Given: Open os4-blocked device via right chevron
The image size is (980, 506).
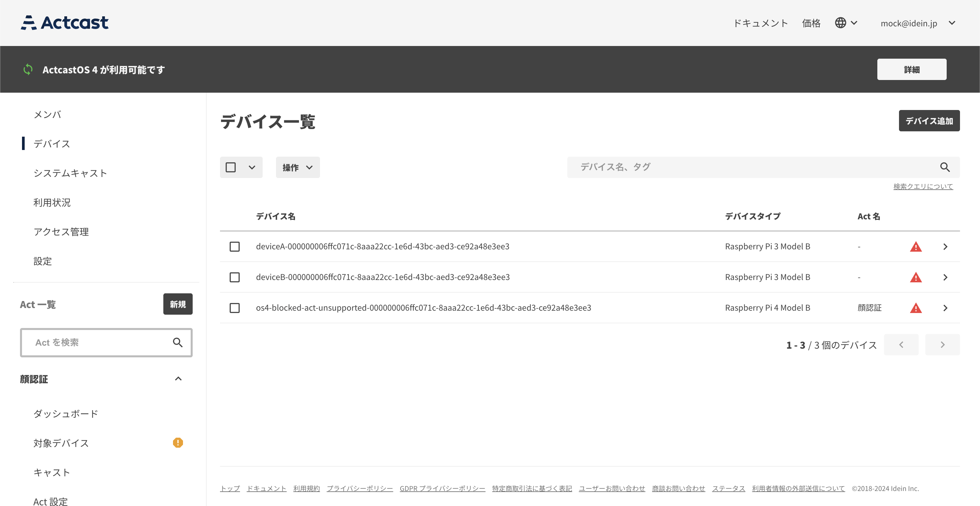Looking at the screenshot, I should 945,308.
